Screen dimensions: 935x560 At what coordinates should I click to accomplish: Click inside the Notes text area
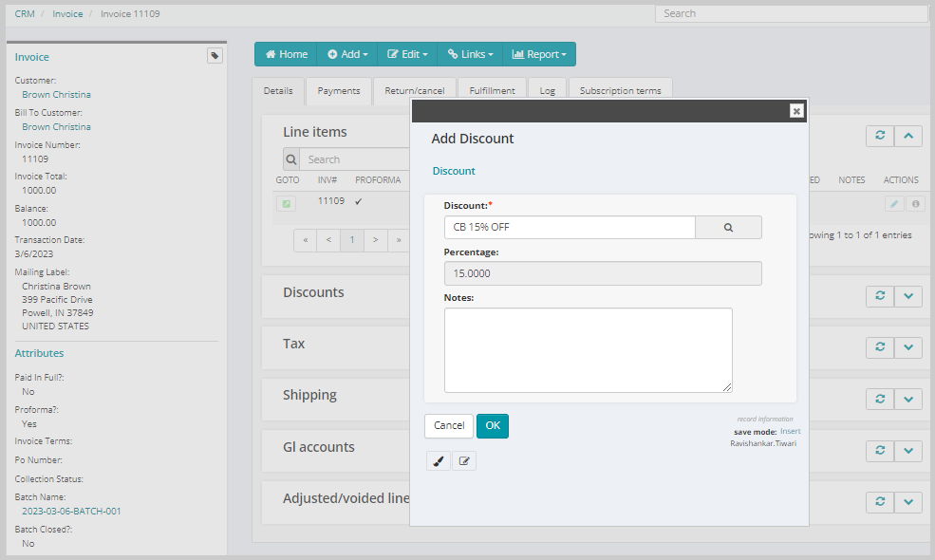coord(588,350)
